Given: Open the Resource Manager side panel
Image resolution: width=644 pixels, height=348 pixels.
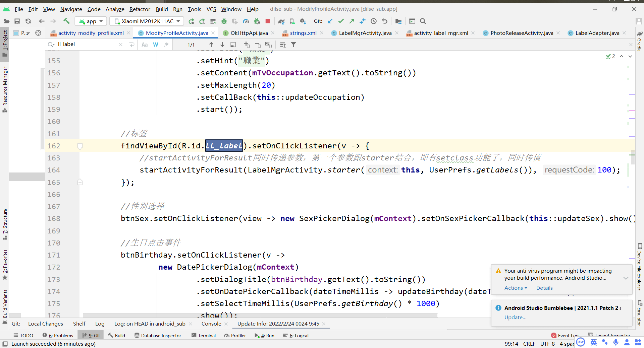Looking at the screenshot, I should tap(5, 89).
